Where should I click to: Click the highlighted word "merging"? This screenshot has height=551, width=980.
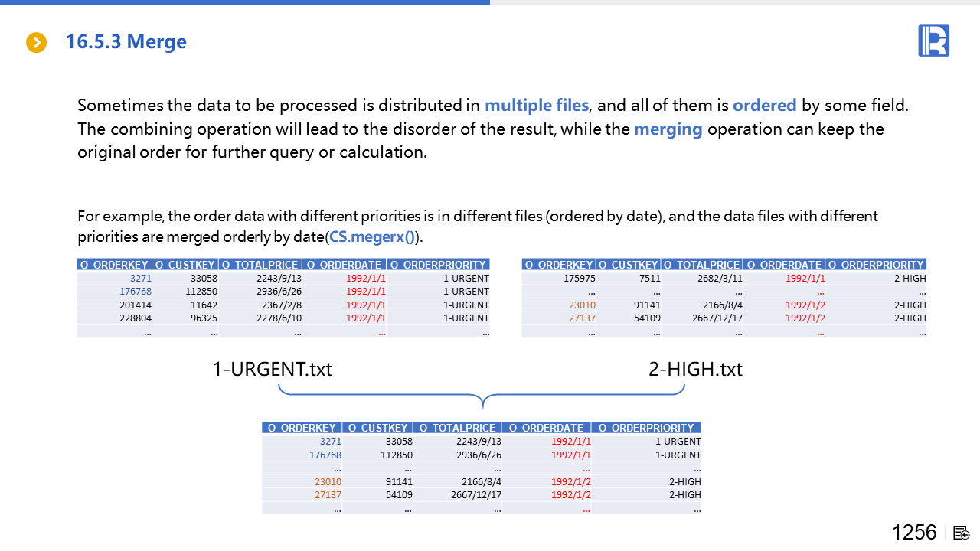[668, 129]
